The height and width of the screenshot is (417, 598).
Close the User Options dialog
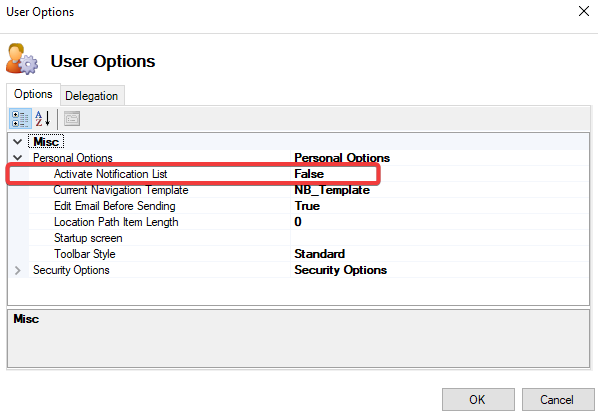(584, 11)
